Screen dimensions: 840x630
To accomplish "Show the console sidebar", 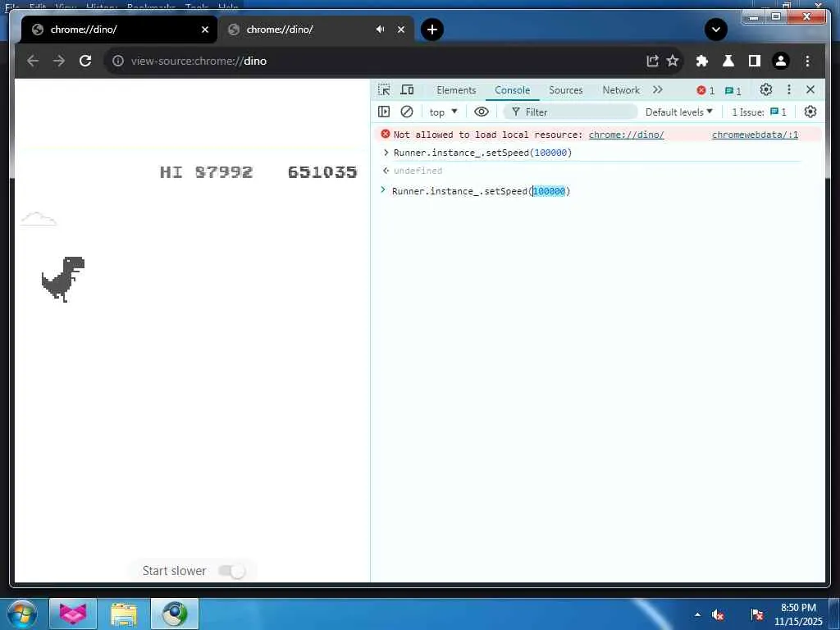I will coord(384,112).
